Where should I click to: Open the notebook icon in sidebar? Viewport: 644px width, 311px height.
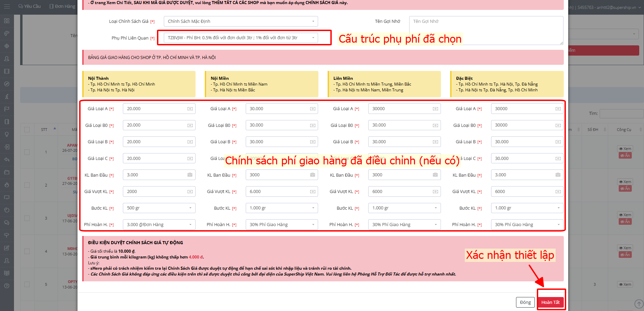(x=7, y=122)
